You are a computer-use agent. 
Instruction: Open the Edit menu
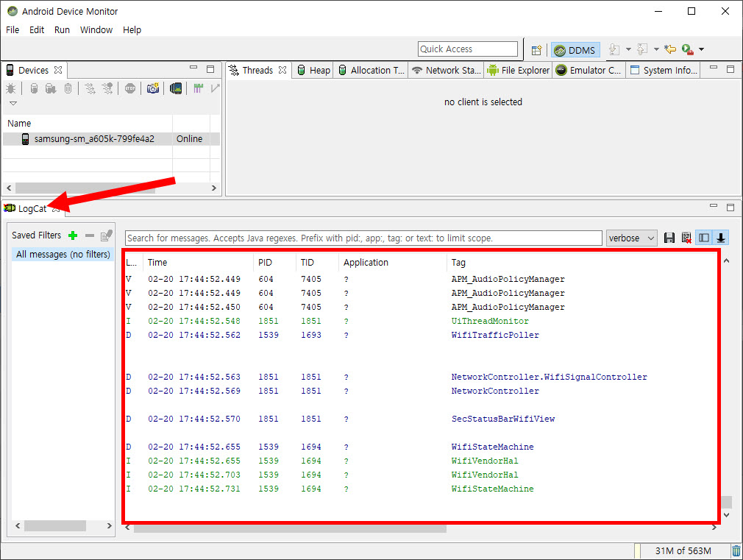(x=37, y=30)
